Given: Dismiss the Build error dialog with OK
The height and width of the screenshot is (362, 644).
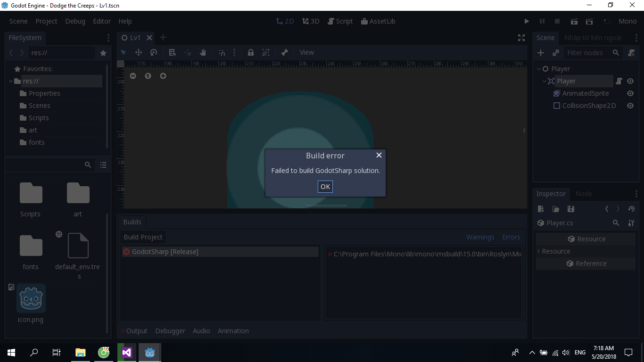Looking at the screenshot, I should (325, 187).
